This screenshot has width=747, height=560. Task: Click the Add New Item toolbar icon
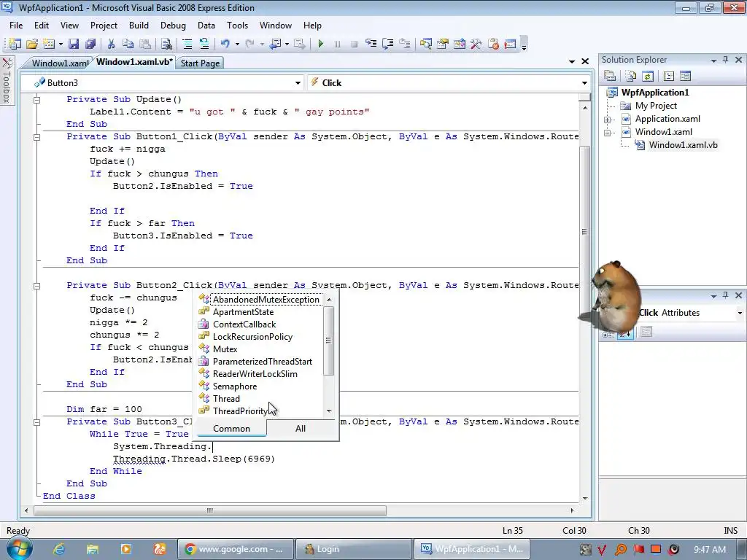point(49,44)
